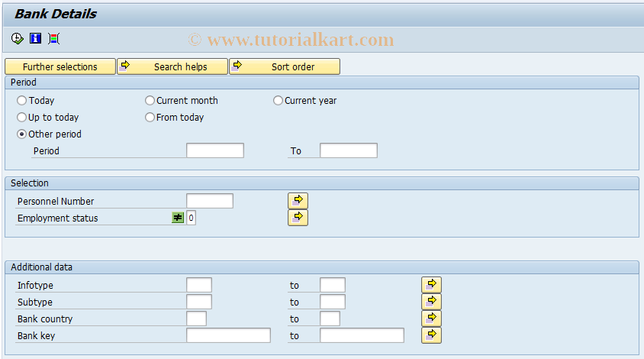
Task: Click the Bank country from field
Action: point(196,319)
